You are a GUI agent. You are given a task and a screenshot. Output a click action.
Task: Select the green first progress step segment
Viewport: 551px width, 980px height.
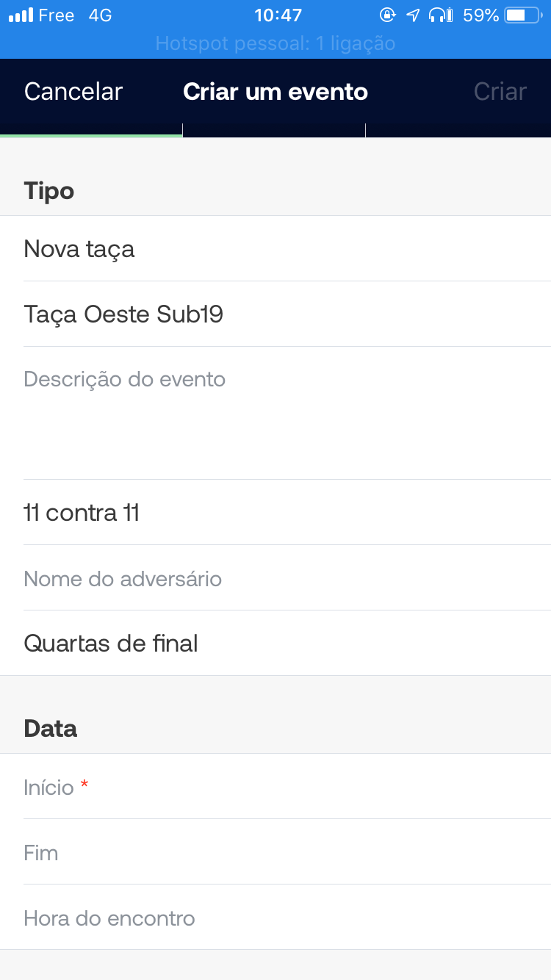[x=91, y=135]
